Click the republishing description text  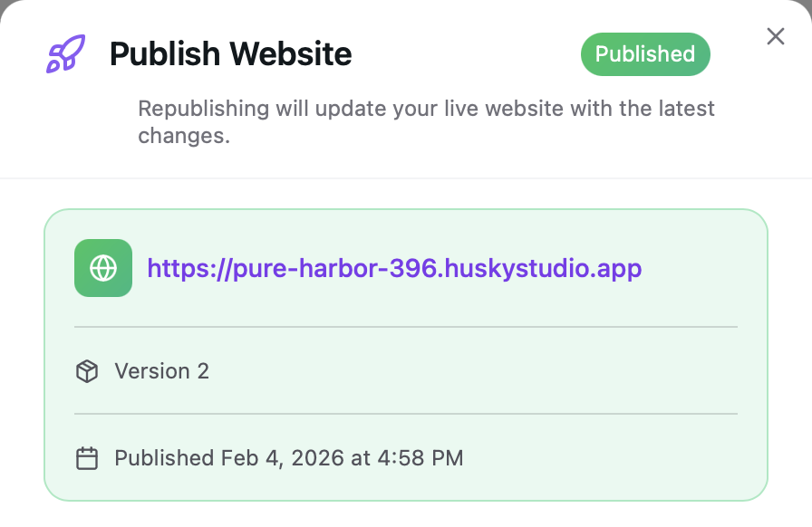click(426, 122)
